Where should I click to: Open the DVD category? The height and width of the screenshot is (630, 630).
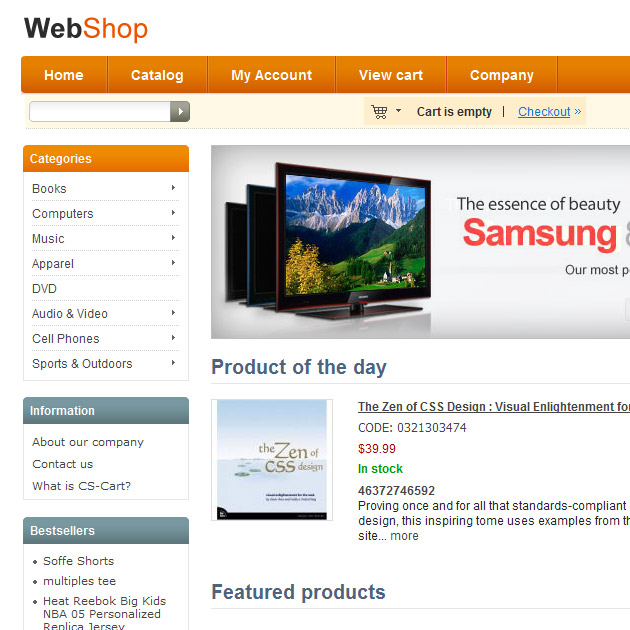[44, 288]
